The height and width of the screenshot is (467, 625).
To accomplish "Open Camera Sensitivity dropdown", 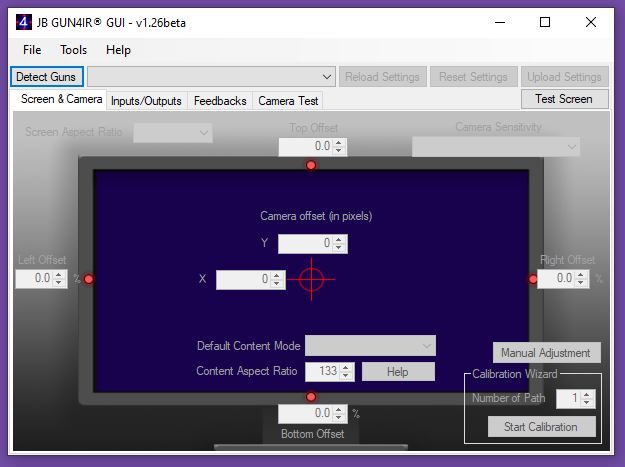I will click(496, 147).
